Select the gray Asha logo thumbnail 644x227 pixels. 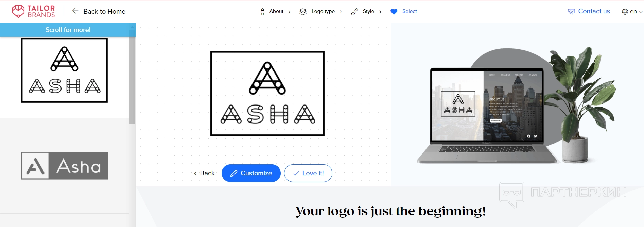65,166
